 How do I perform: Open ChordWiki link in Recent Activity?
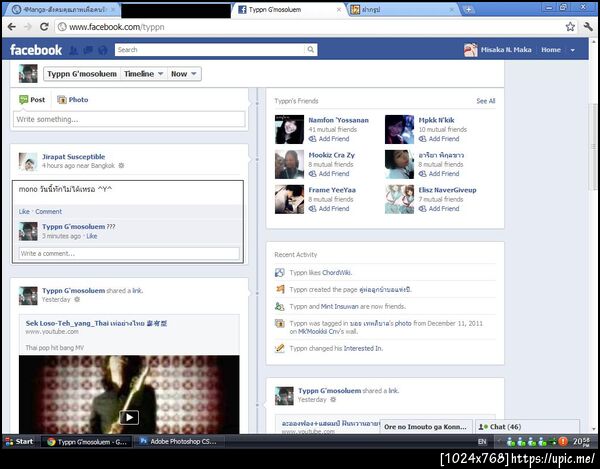[x=336, y=273]
